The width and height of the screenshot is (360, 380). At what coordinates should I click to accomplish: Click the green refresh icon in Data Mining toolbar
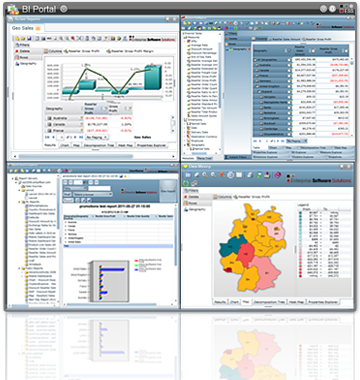187,183
